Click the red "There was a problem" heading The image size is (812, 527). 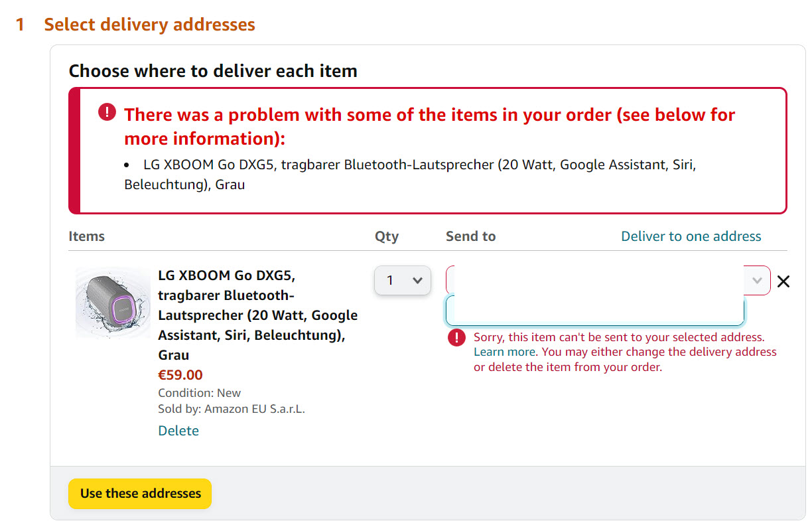click(429, 126)
